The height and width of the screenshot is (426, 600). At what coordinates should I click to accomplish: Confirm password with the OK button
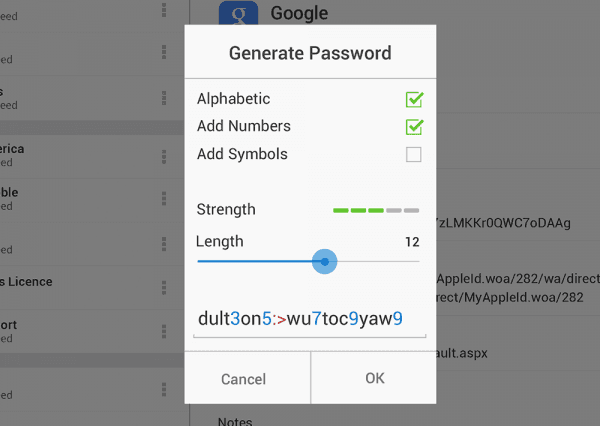pyautogui.click(x=374, y=378)
